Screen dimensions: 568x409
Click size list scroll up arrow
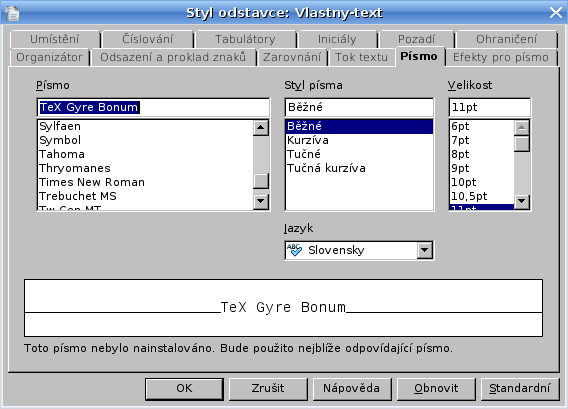point(522,128)
